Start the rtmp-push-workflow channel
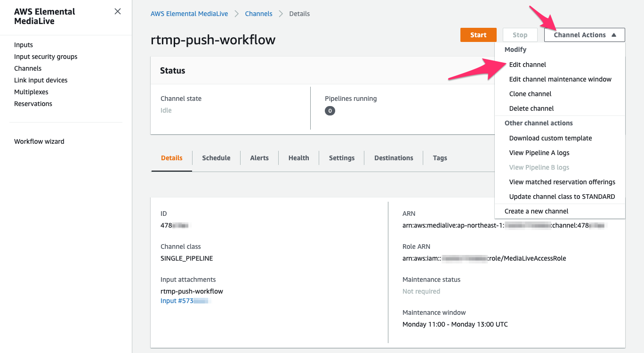Image resolution: width=644 pixels, height=353 pixels. [x=478, y=34]
